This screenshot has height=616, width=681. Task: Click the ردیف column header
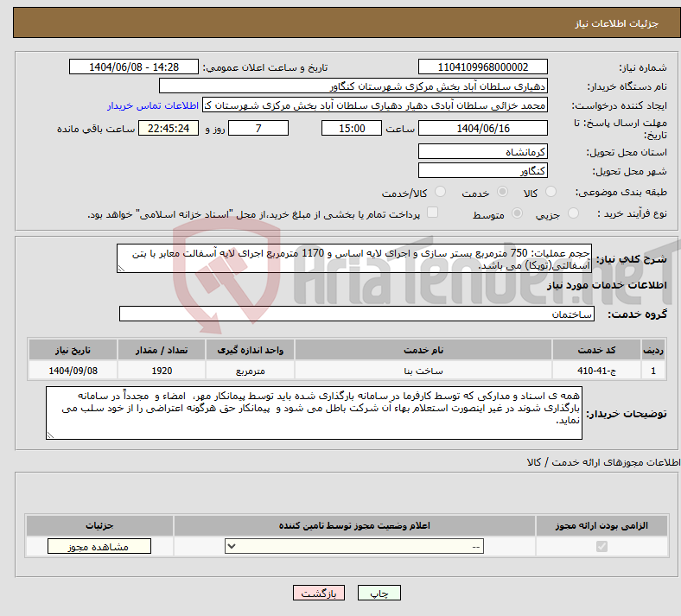coord(653,350)
